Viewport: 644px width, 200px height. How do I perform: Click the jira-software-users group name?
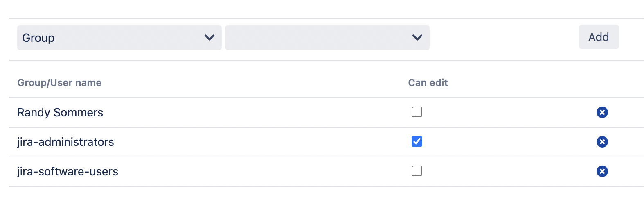tap(68, 172)
